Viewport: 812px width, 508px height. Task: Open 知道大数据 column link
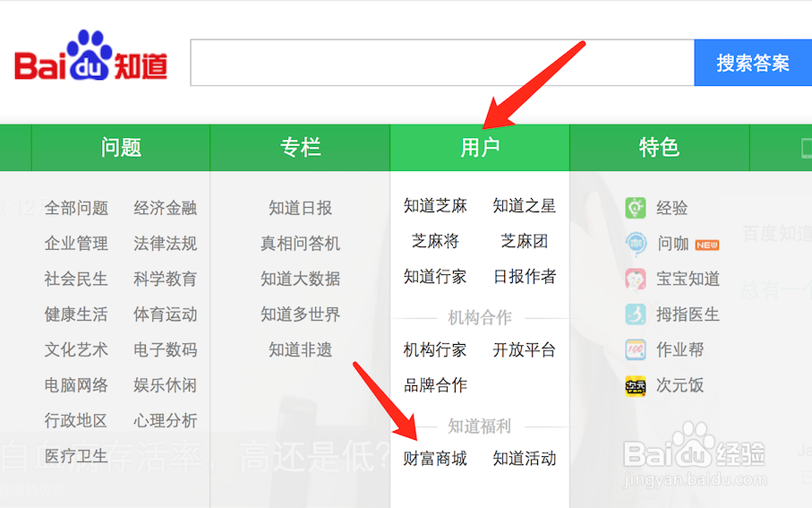tap(300, 279)
